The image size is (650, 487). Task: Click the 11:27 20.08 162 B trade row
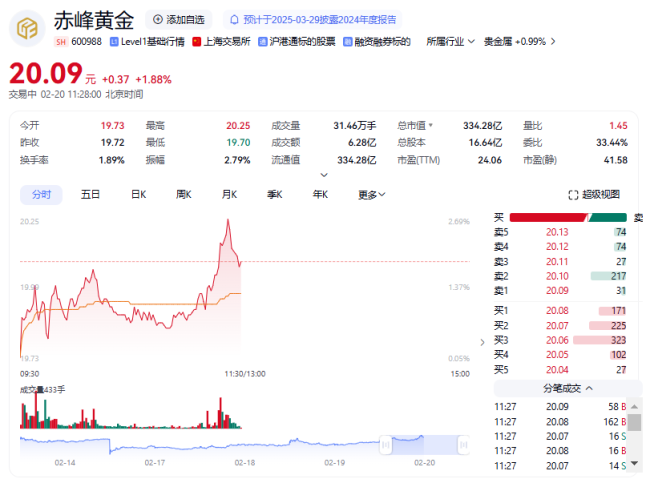[x=560, y=422]
